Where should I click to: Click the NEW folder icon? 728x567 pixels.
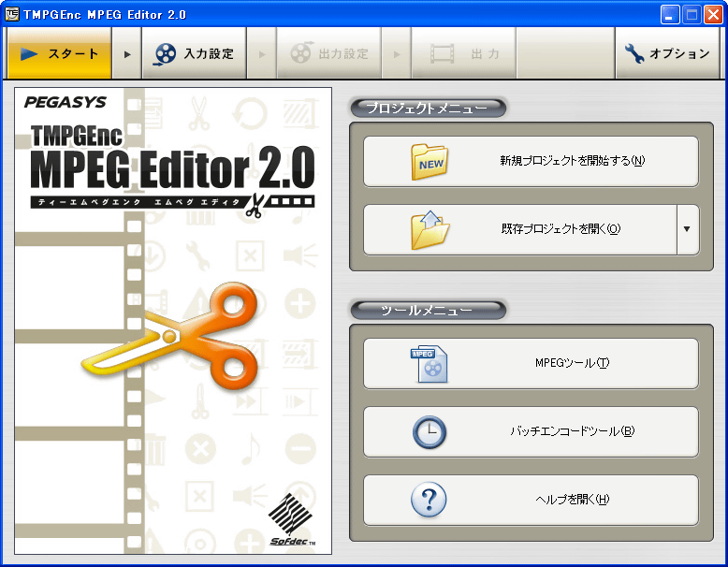point(430,162)
